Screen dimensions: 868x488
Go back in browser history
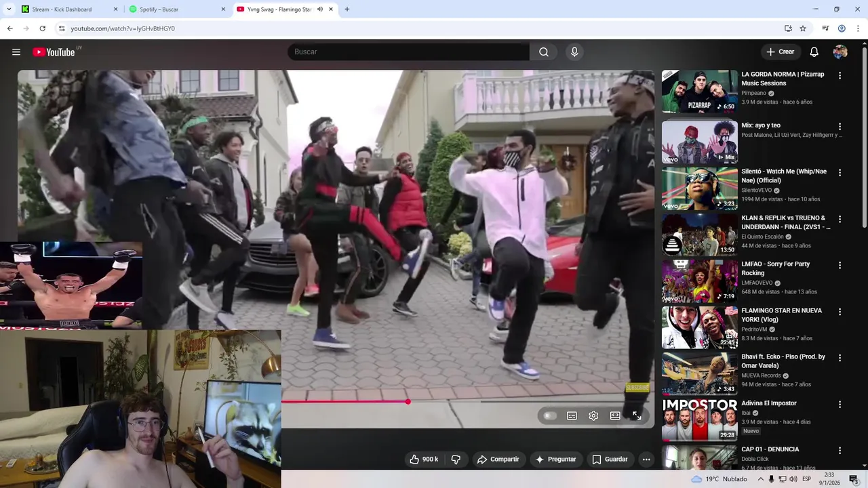(9, 28)
